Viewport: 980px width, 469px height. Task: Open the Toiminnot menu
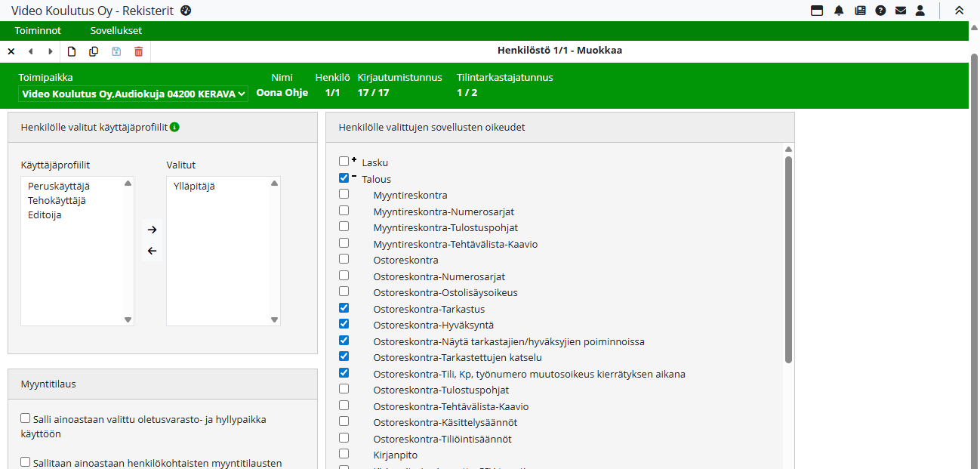coord(38,31)
